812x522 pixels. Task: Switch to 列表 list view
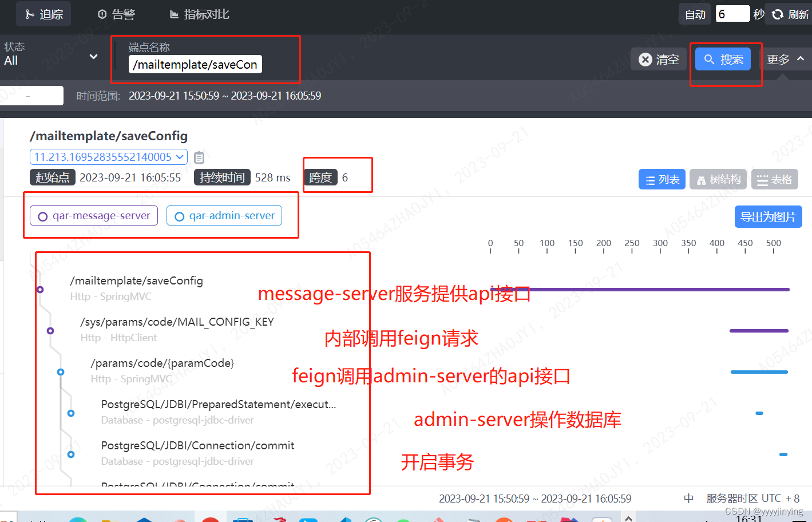(x=662, y=179)
